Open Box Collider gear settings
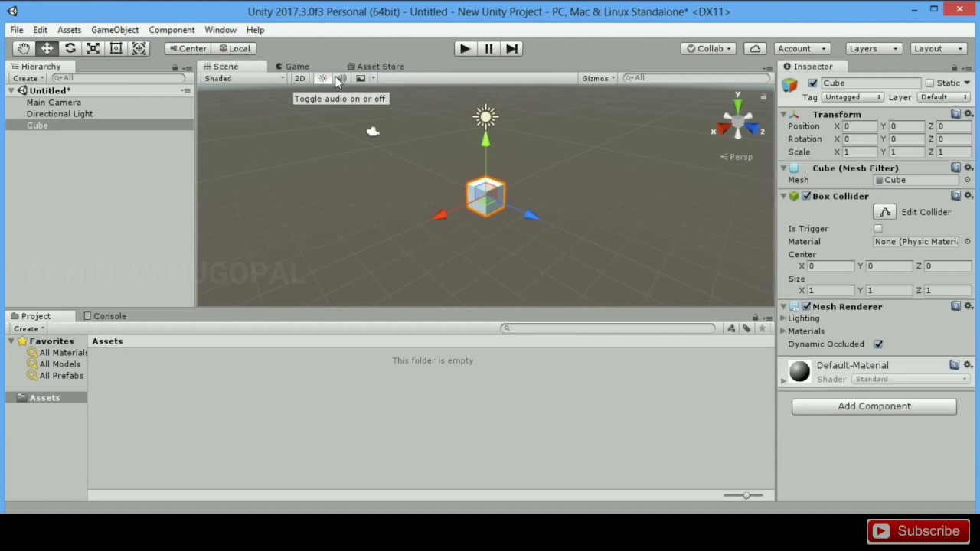This screenshot has height=551, width=980. point(968,196)
